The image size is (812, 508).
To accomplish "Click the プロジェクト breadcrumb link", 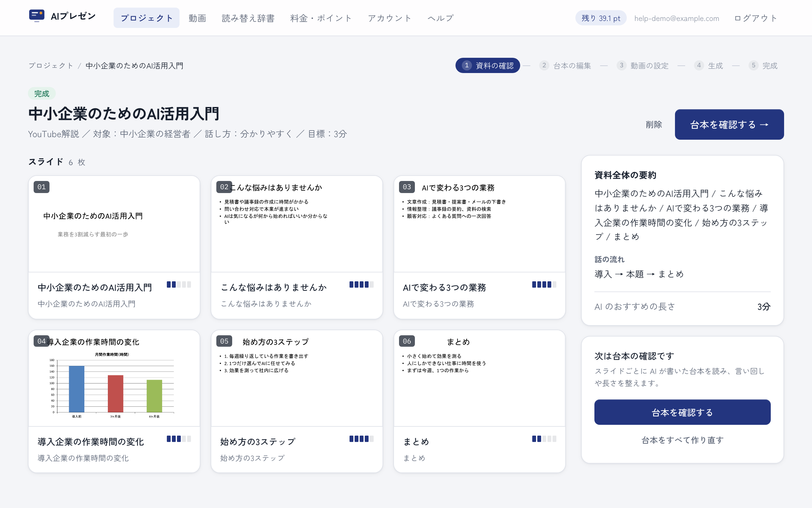I will pos(51,65).
